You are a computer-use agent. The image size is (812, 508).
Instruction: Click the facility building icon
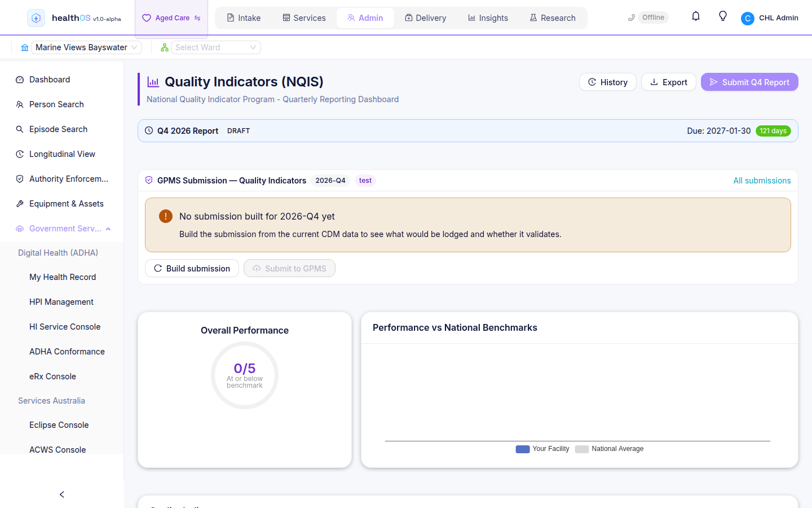(x=25, y=47)
